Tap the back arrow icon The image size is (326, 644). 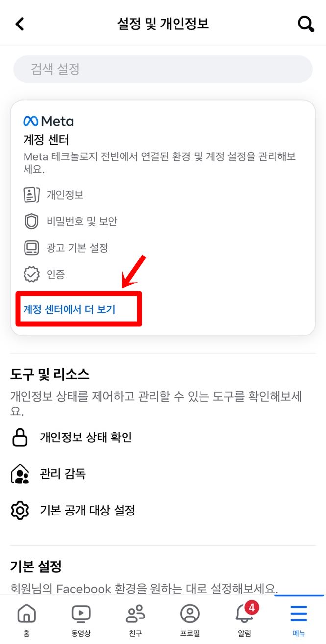tap(20, 24)
